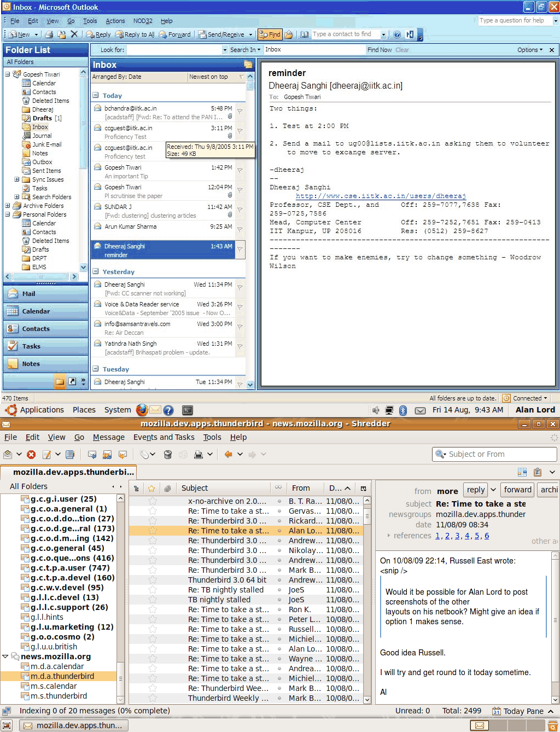Open the Events and Tasks menu in Thunderbird
Image resolution: width=560 pixels, height=732 pixels.
[164, 437]
